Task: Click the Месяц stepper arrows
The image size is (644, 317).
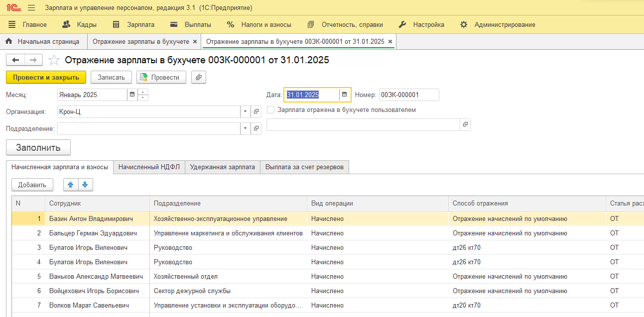Action: click(143, 95)
